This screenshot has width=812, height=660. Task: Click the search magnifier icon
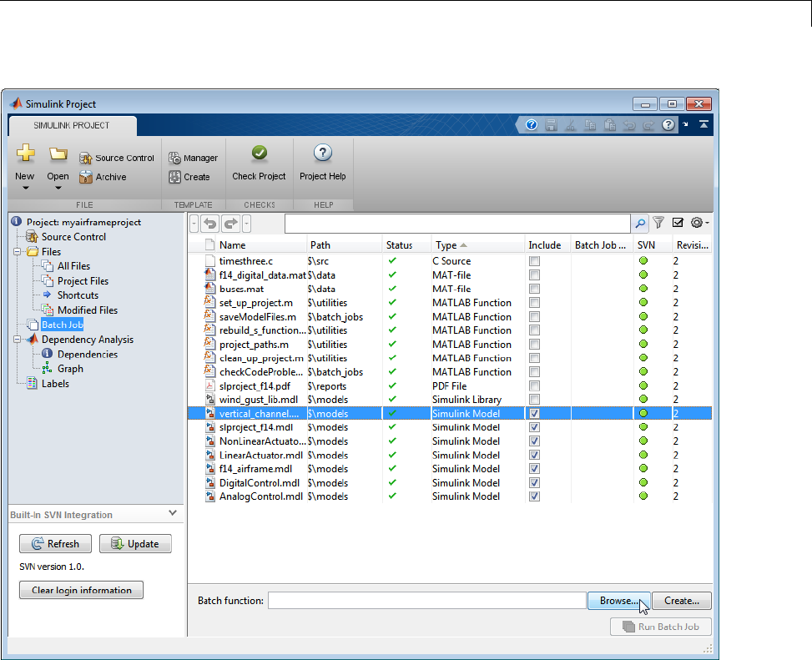pos(640,223)
